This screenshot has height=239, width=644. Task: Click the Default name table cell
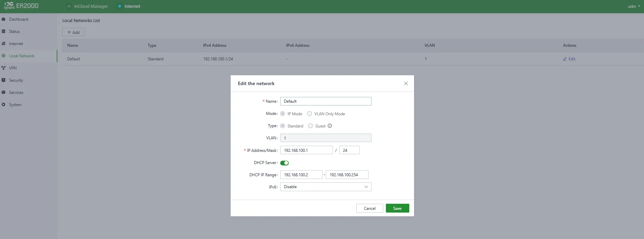coord(74,59)
